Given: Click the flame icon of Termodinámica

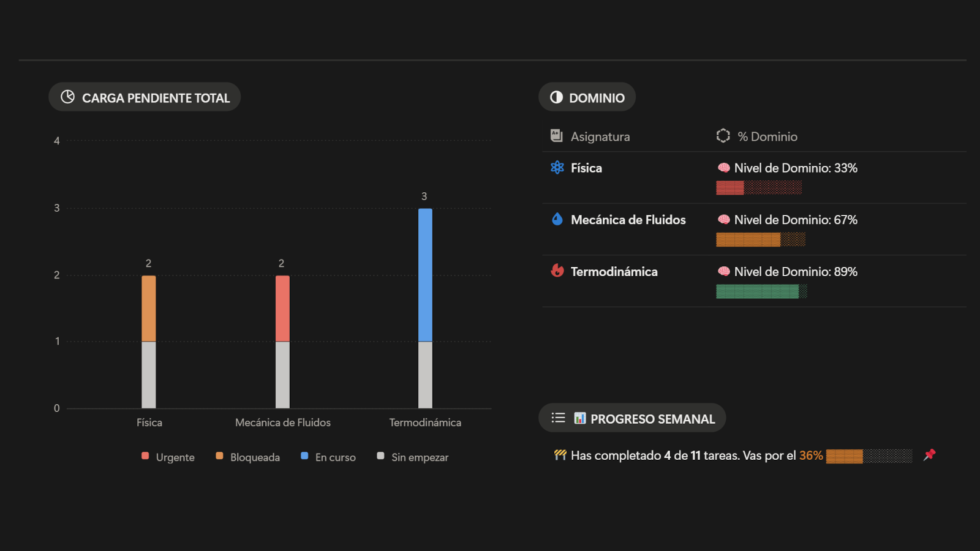Looking at the screenshot, I should [x=557, y=271].
